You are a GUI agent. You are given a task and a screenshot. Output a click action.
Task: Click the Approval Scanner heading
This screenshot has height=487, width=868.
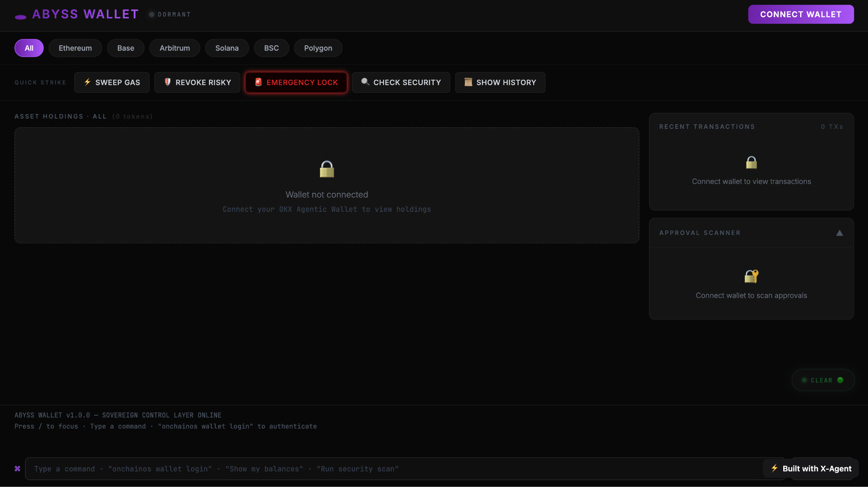click(700, 233)
